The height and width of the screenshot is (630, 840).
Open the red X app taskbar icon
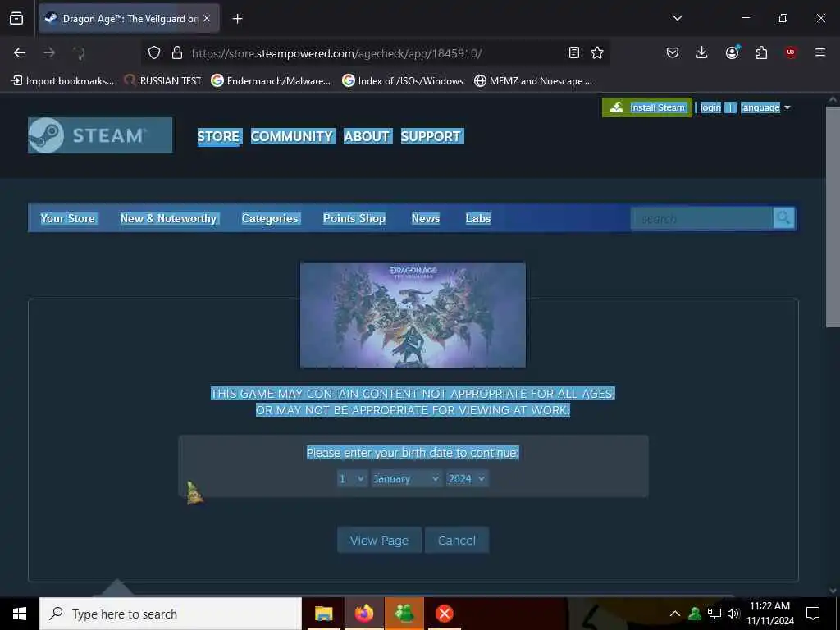(x=444, y=614)
